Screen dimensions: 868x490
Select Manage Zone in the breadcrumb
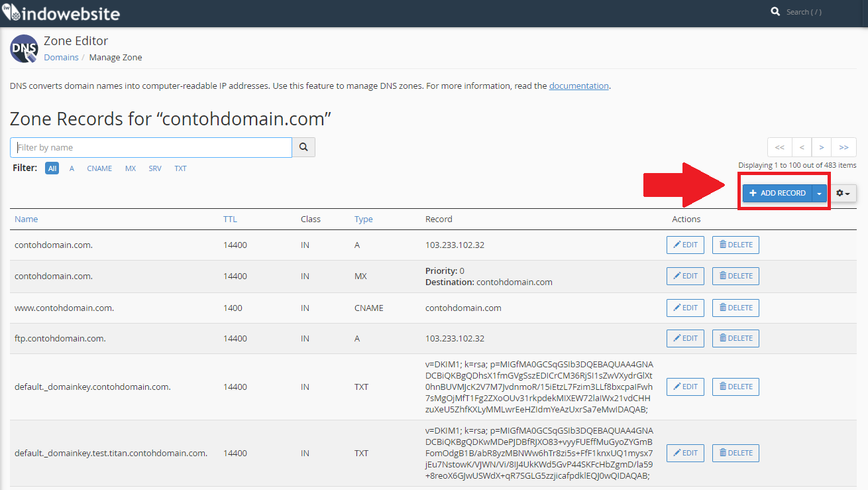coord(115,57)
